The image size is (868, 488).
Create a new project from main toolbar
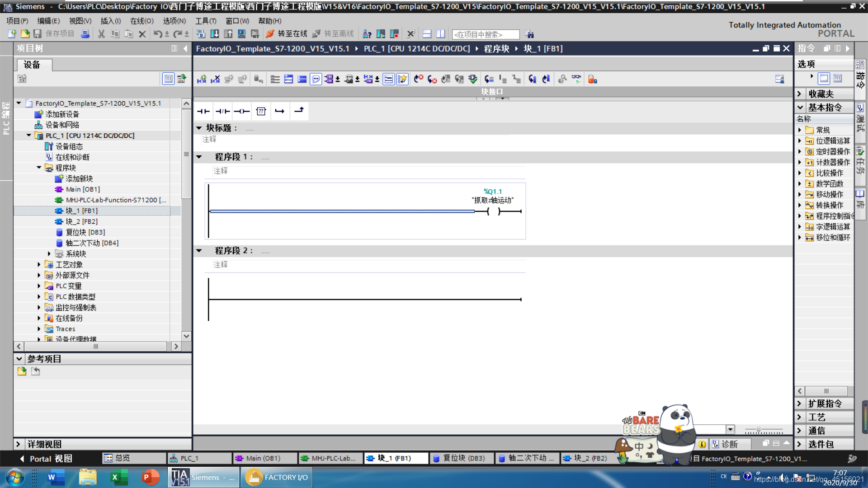click(12, 34)
